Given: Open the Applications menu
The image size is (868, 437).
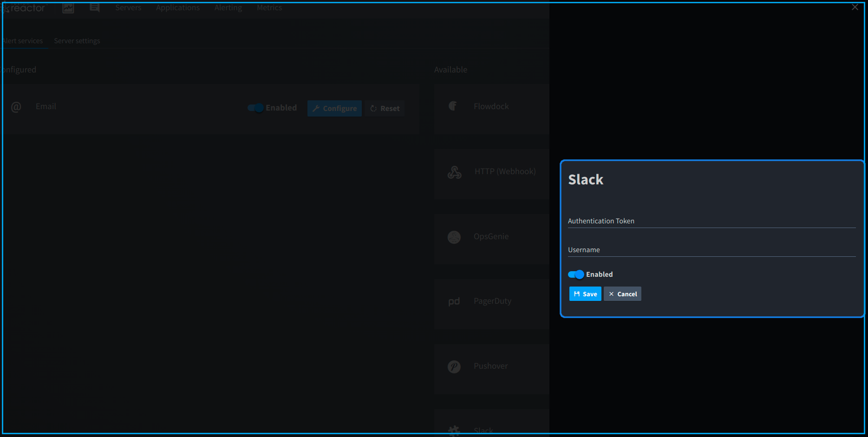Looking at the screenshot, I should 178,8.
